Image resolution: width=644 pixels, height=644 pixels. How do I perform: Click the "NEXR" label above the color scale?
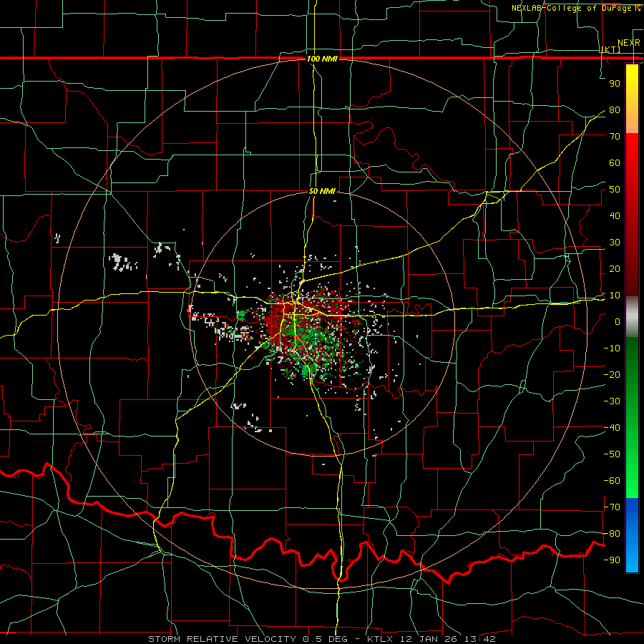pos(629,43)
